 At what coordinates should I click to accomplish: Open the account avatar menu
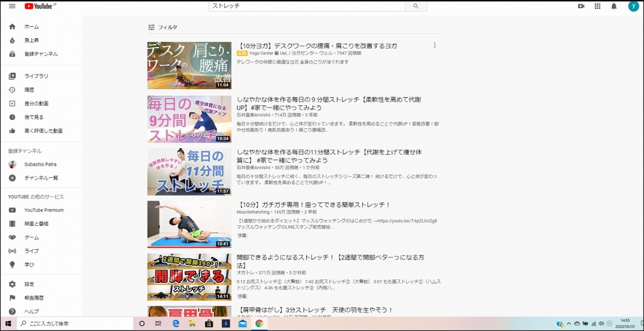[x=633, y=6]
